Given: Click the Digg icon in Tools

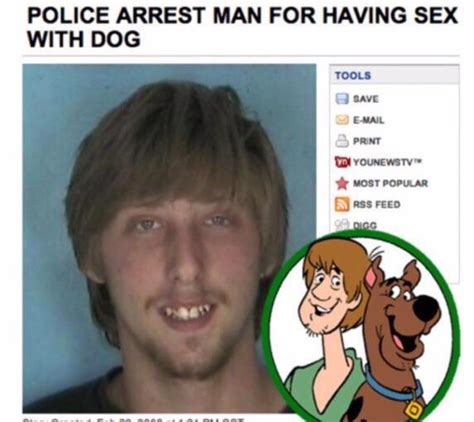Looking at the screenshot, I should [x=342, y=224].
